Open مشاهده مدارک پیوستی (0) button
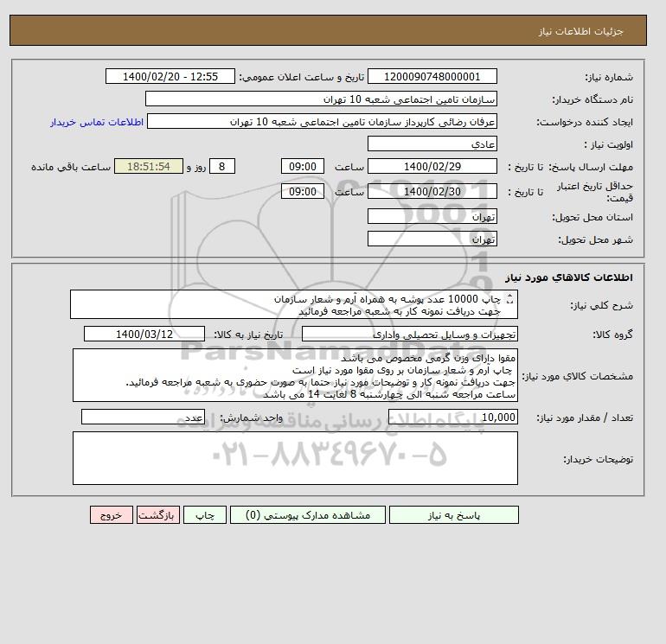Viewport: 666px width, 644px height. point(308,515)
